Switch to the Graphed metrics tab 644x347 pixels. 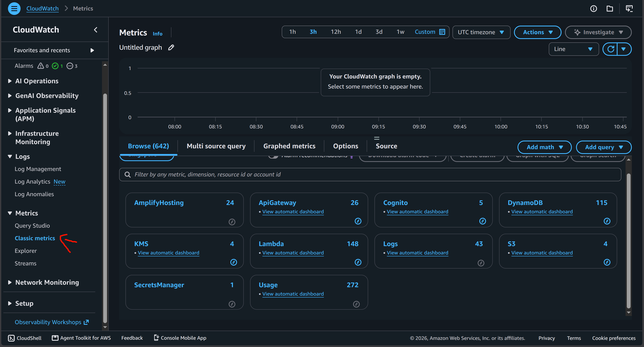[289, 146]
